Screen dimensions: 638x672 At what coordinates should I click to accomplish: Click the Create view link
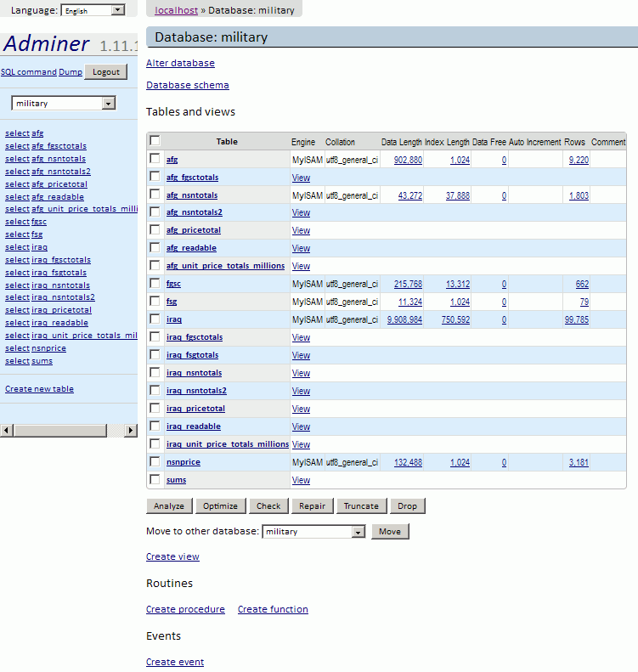point(172,556)
